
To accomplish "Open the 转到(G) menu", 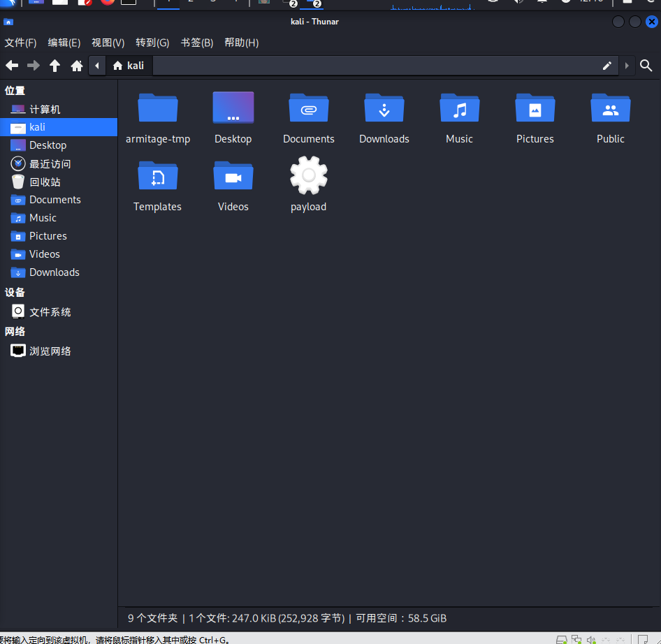I will (152, 43).
